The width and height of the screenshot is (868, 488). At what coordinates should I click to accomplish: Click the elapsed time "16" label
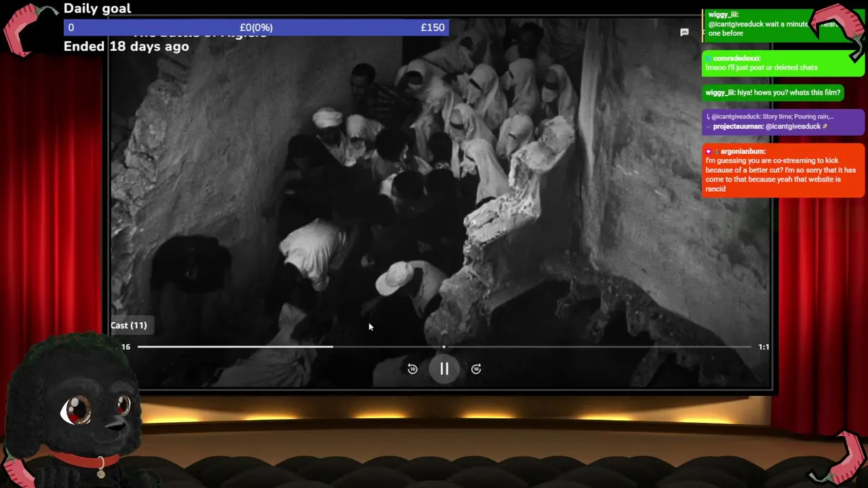(125, 347)
